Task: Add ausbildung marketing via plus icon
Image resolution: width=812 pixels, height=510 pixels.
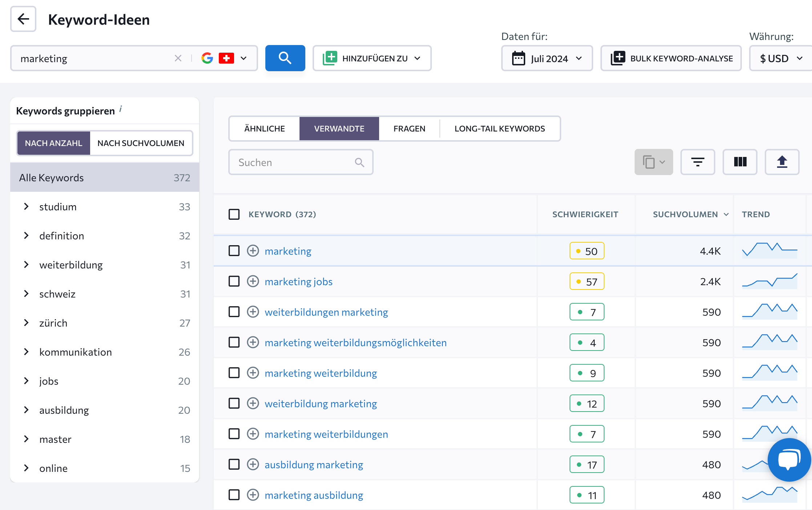Action: 253,464
